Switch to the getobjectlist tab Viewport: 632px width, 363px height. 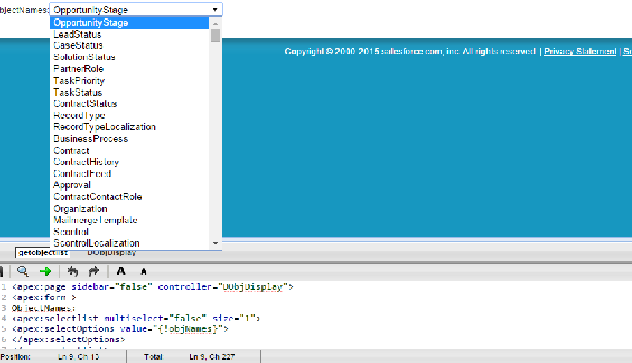[43, 253]
